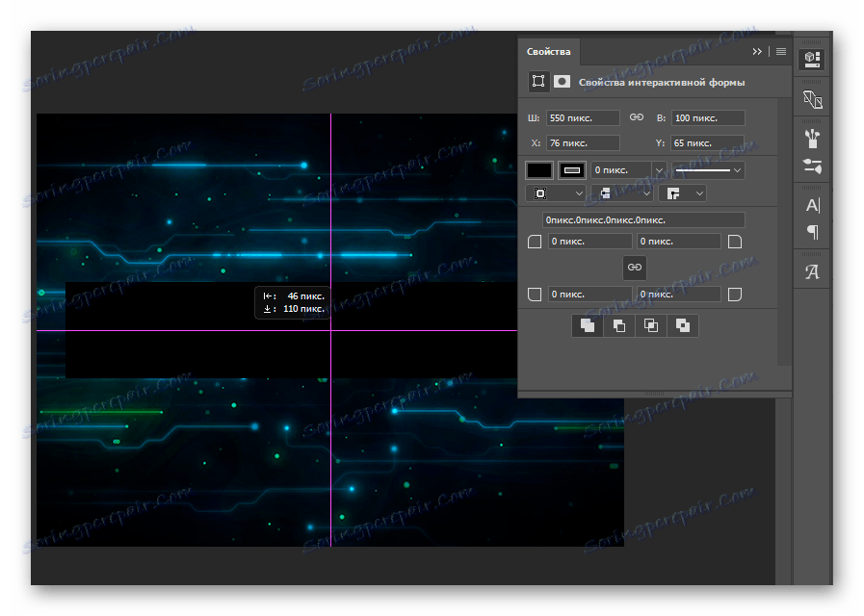Click the В: height label
The height and width of the screenshot is (616, 864).
coord(661,117)
